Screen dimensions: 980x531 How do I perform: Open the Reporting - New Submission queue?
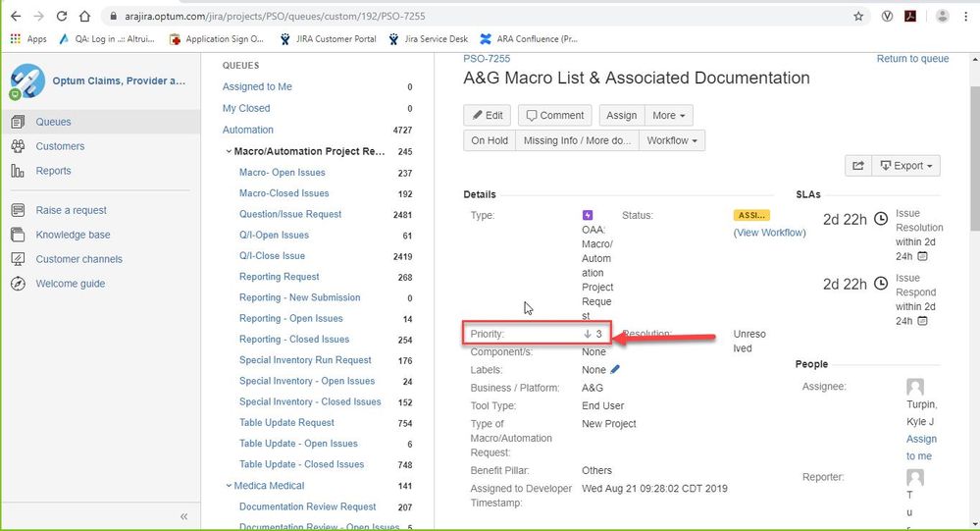(x=299, y=297)
